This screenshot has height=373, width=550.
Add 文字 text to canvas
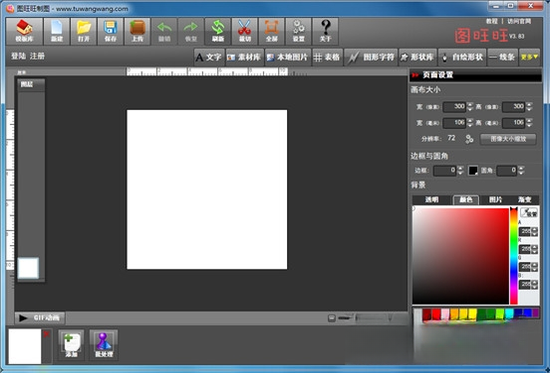coord(209,57)
